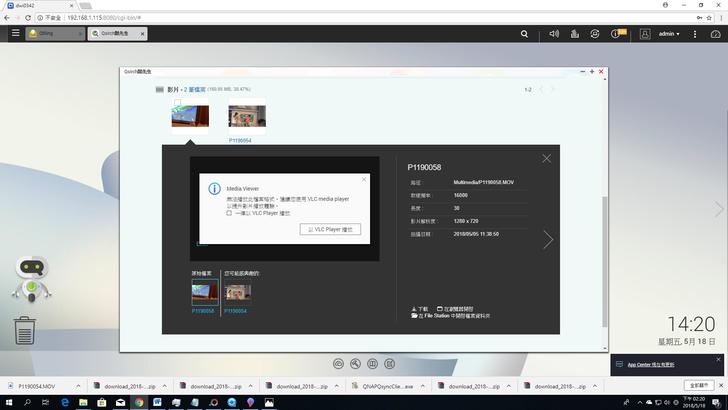Select the P1190054 thumbnail in similar files

pos(238,291)
